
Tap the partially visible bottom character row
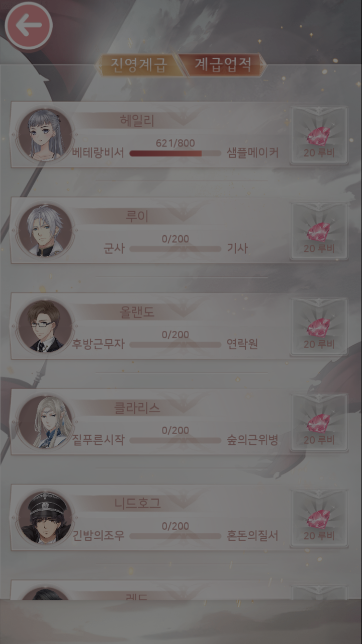178,591
